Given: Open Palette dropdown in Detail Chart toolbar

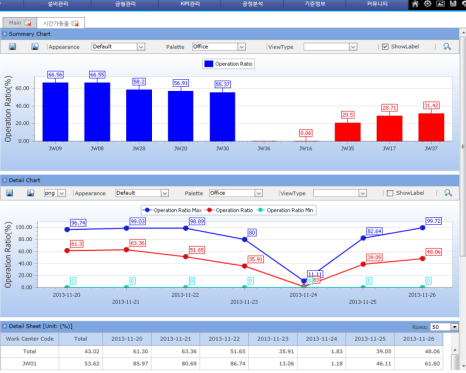Looking at the screenshot, I should click(x=259, y=193).
